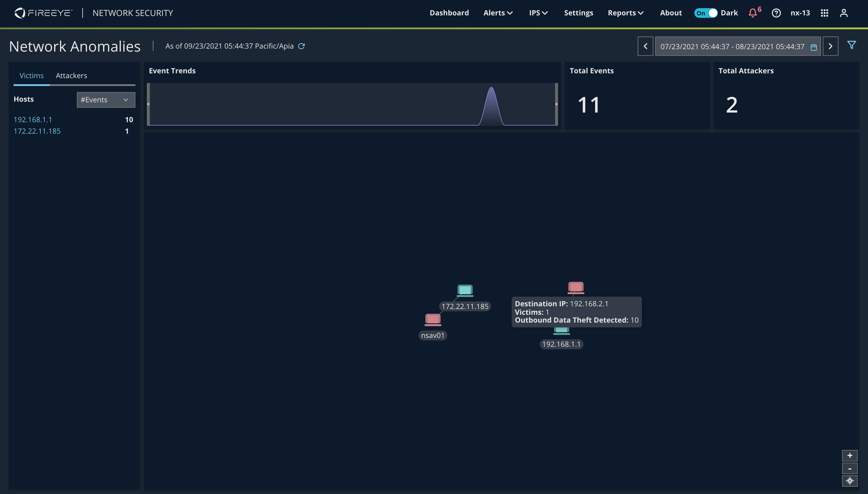
Task: Open the user profile icon
Action: [844, 13]
